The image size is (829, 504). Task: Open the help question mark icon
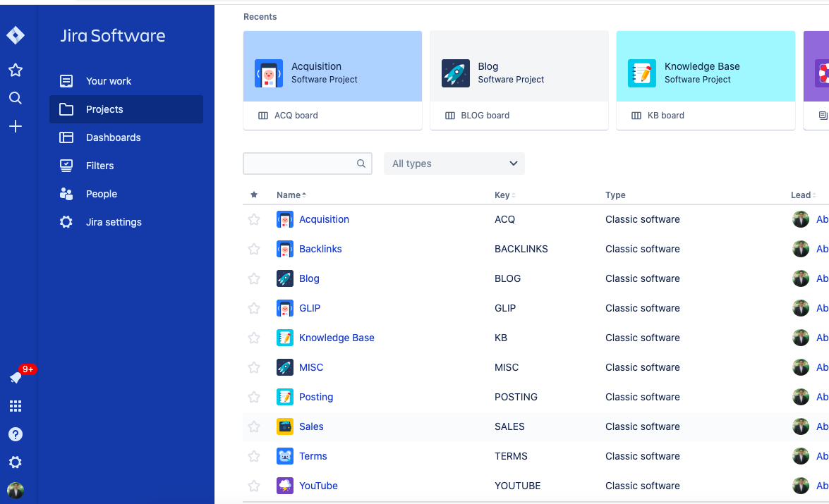click(x=16, y=434)
